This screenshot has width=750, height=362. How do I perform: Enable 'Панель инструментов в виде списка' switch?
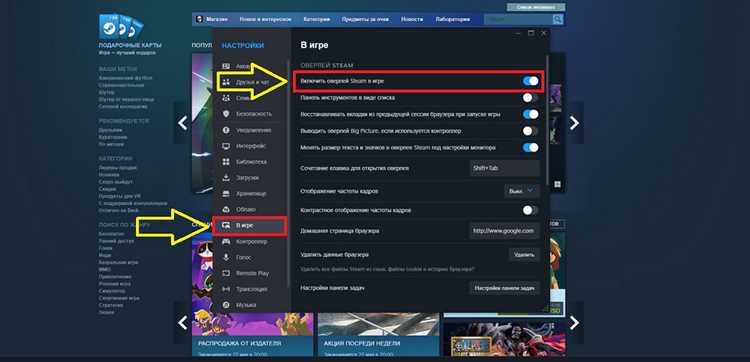click(530, 98)
